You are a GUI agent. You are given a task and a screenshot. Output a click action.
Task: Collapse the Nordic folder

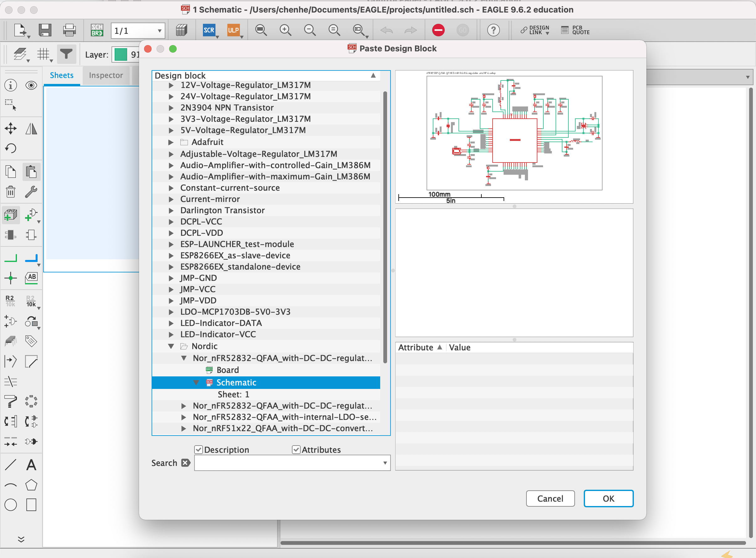click(x=171, y=346)
